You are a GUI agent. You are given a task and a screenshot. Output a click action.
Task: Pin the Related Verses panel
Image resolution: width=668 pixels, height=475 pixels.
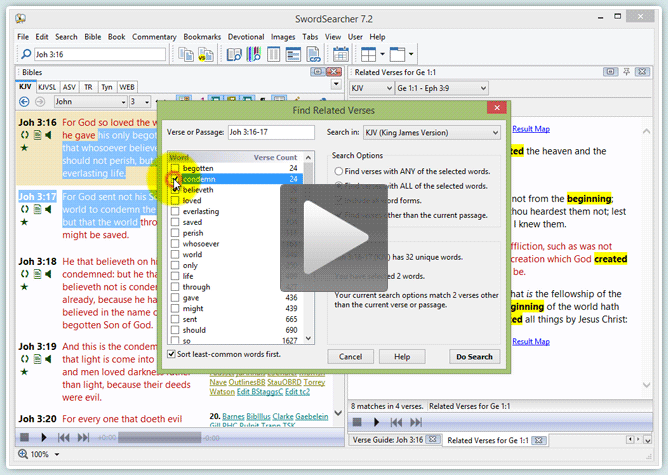pos(626,72)
